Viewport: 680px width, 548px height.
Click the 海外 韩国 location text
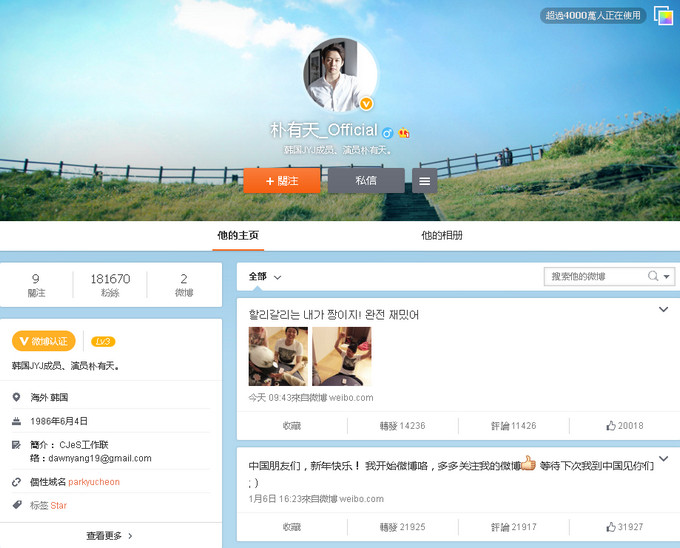[49, 398]
